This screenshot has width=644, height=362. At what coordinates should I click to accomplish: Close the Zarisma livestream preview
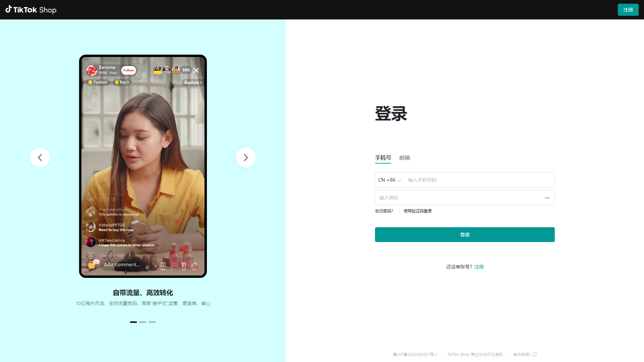point(197,70)
